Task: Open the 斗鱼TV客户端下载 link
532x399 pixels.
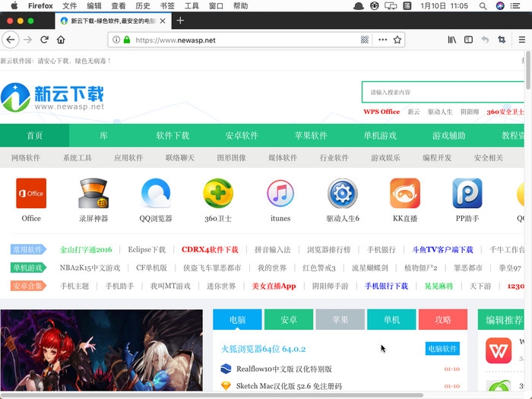Action: (442, 250)
